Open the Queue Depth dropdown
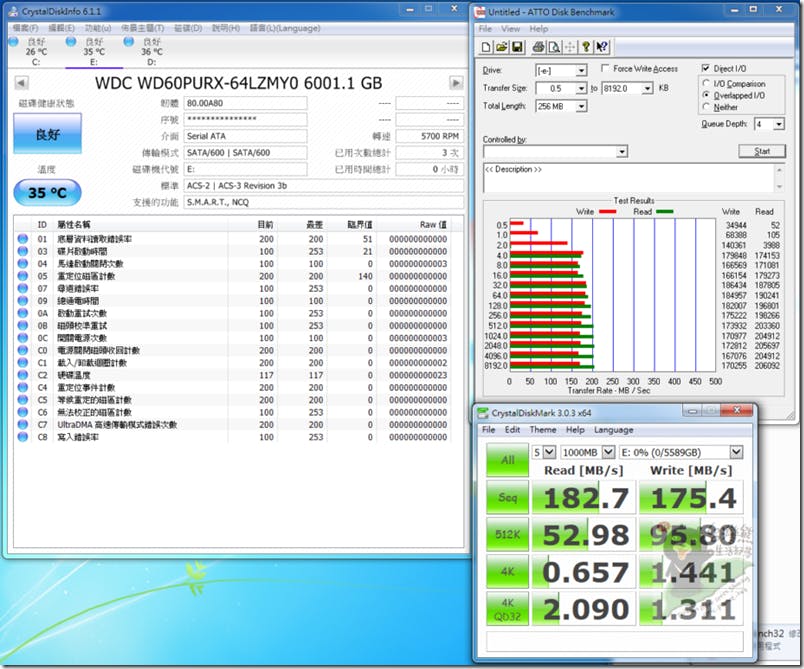Image resolution: width=804 pixels, height=669 pixels. [x=778, y=124]
